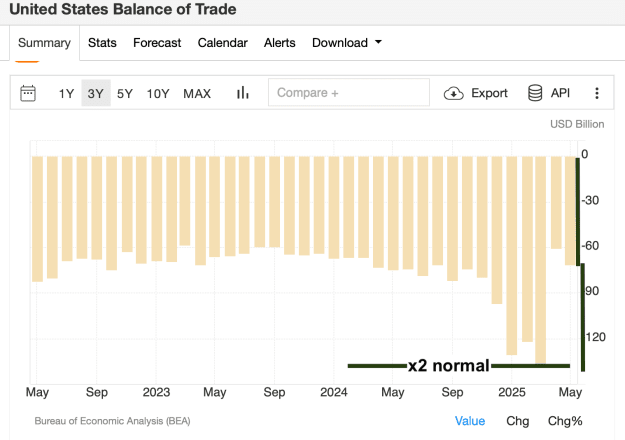Screen dimensions: 625x440
Task: Select the MAX time range
Action: (197, 94)
